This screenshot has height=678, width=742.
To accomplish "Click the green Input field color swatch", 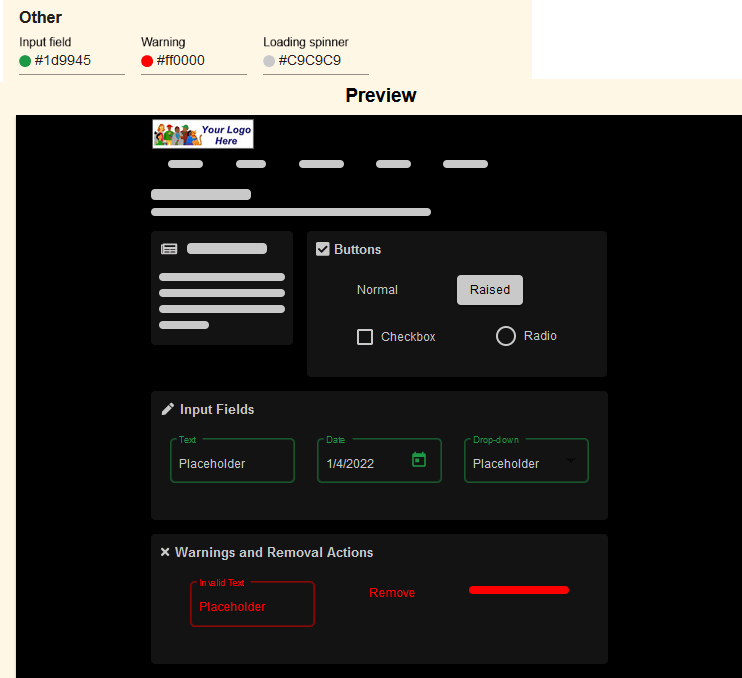I will pos(25,61).
